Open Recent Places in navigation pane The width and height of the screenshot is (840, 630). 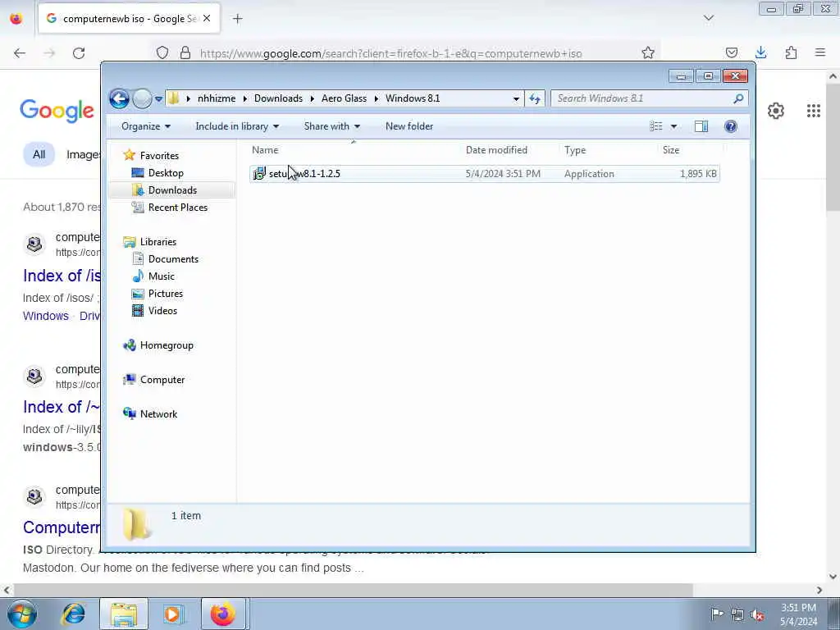click(177, 208)
